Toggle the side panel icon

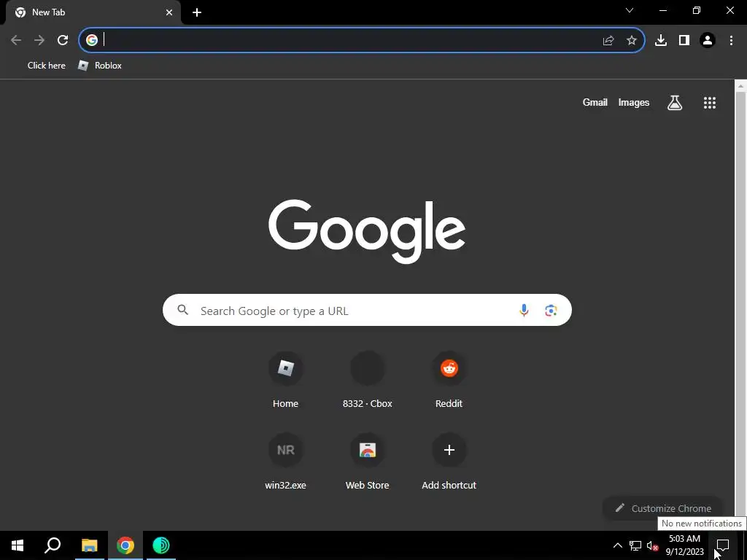pos(684,41)
